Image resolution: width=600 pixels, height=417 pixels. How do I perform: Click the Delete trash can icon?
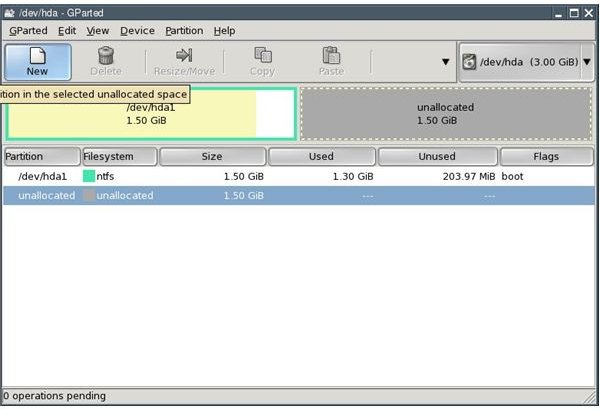[106, 55]
